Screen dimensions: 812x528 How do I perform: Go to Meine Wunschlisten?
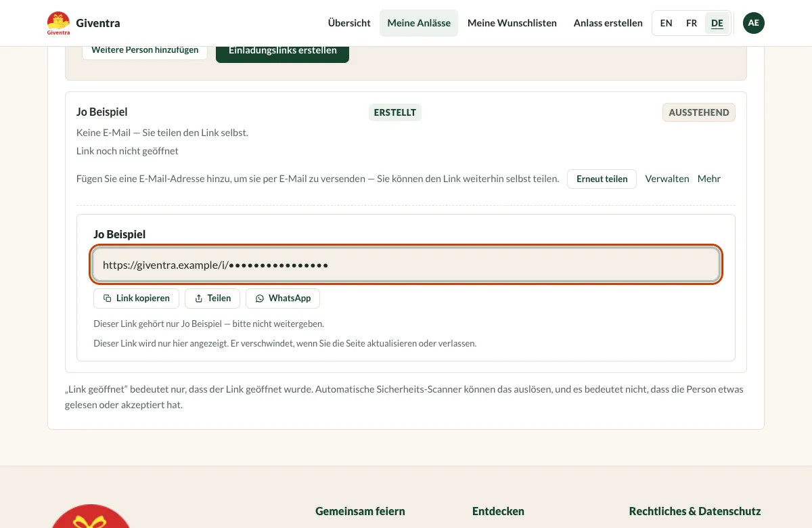tap(512, 23)
